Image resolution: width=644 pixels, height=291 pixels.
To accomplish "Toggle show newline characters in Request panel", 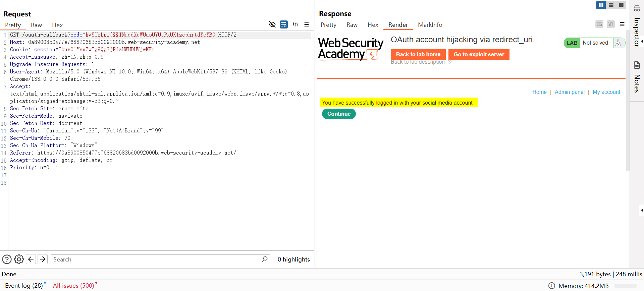I will [295, 24].
